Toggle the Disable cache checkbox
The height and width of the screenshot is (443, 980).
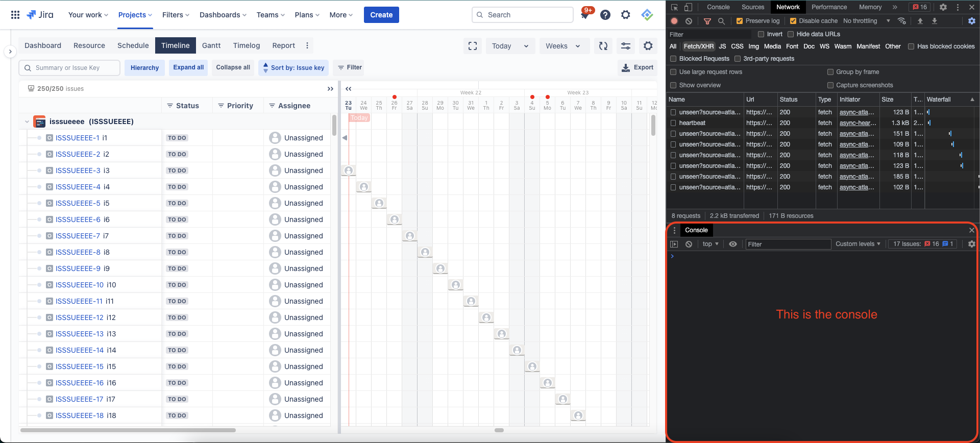click(x=793, y=21)
